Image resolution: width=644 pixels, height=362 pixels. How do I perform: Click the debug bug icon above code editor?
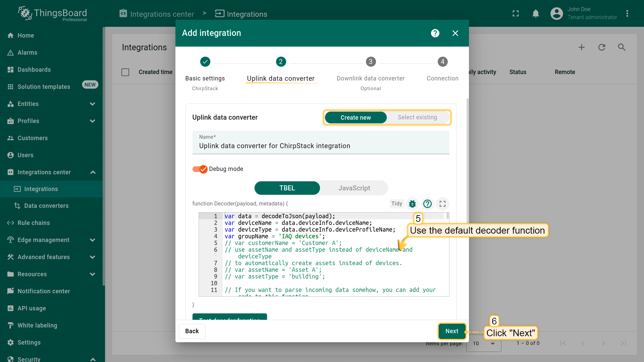coord(412,204)
